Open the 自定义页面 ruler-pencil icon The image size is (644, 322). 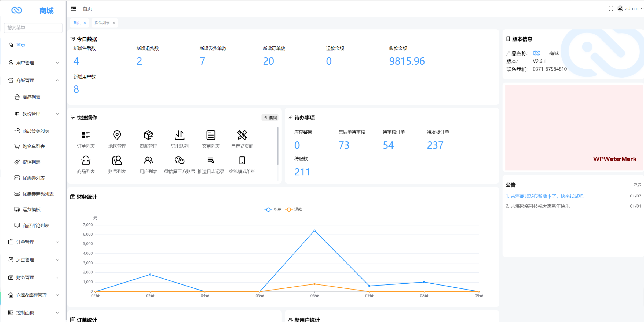242,135
